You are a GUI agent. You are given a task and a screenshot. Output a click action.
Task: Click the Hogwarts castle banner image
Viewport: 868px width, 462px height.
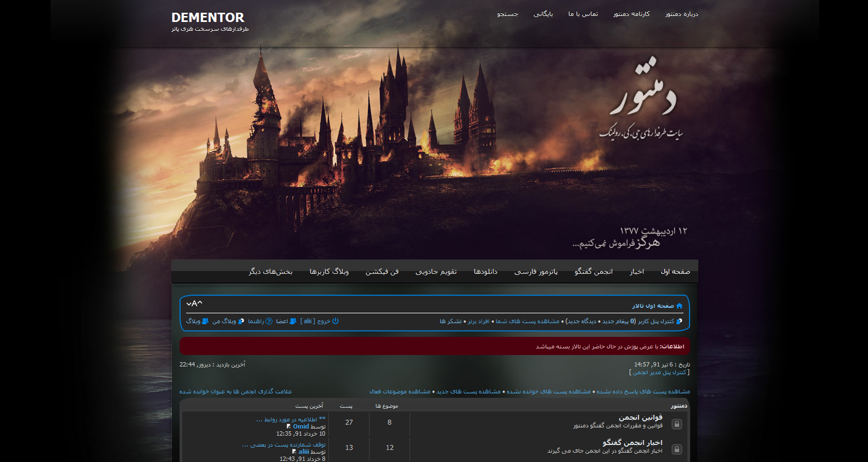(434, 154)
